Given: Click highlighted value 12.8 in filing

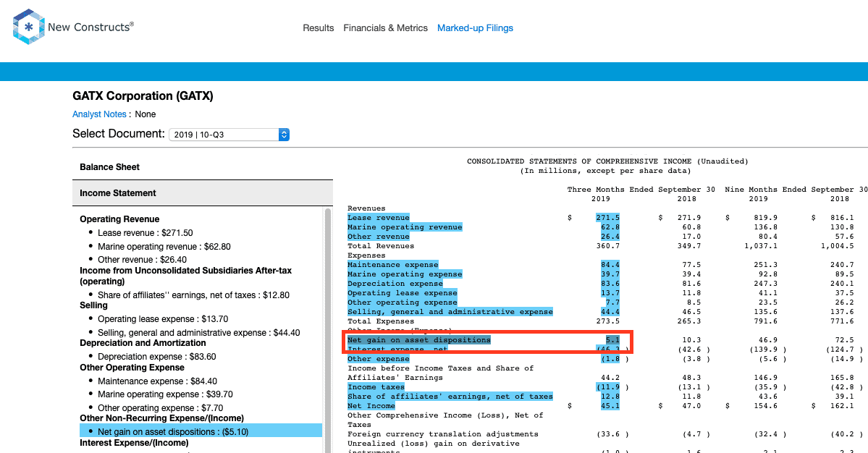Looking at the screenshot, I should [x=610, y=397].
